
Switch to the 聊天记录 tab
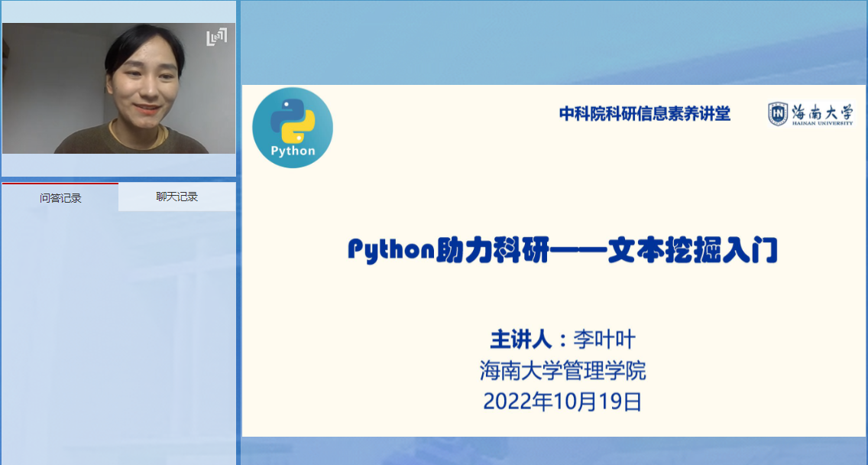tap(177, 197)
